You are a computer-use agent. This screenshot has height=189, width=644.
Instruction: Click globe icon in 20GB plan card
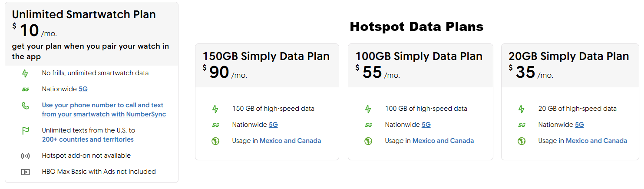point(522,141)
